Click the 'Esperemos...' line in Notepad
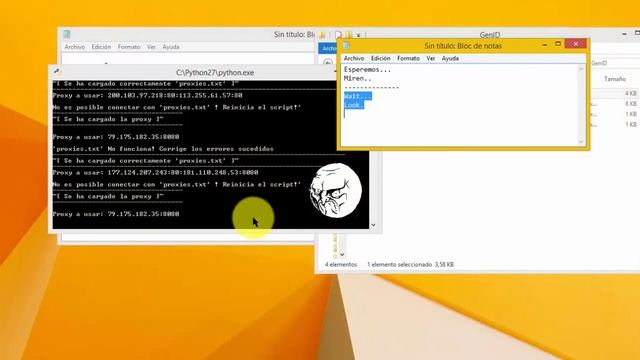640x360 pixels. click(x=367, y=70)
